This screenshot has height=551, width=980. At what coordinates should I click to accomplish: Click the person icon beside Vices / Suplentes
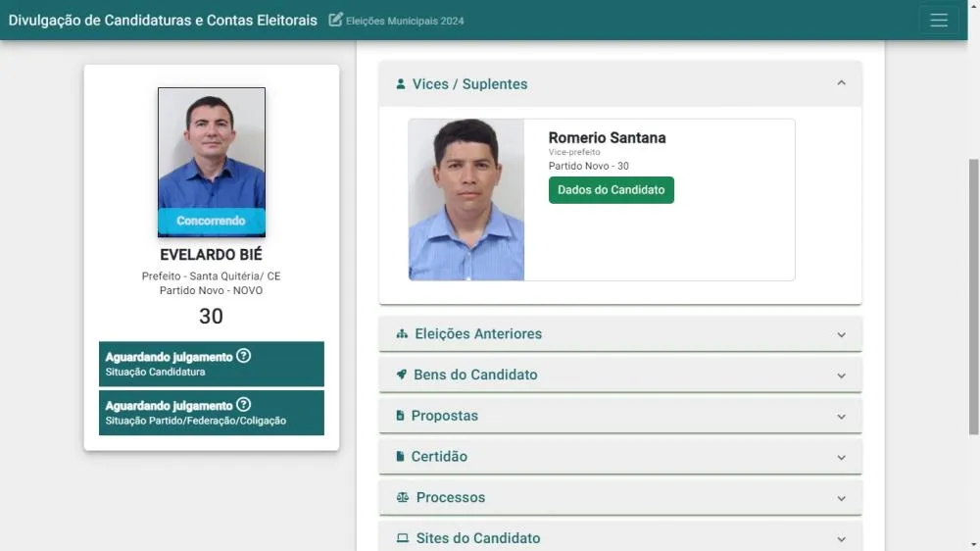coord(401,84)
